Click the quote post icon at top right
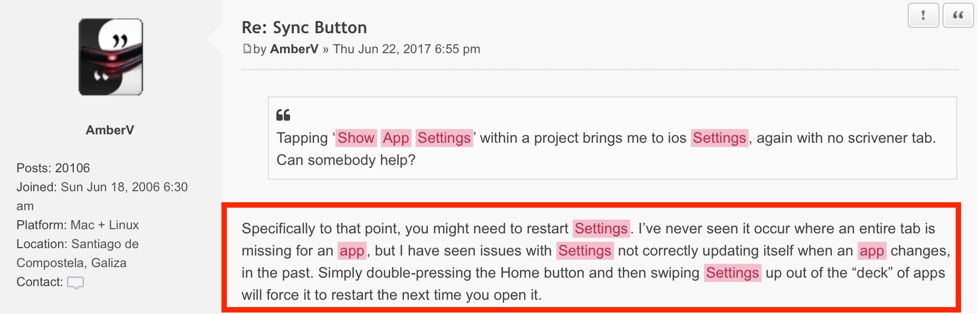The image size is (980, 314). pos(958,16)
